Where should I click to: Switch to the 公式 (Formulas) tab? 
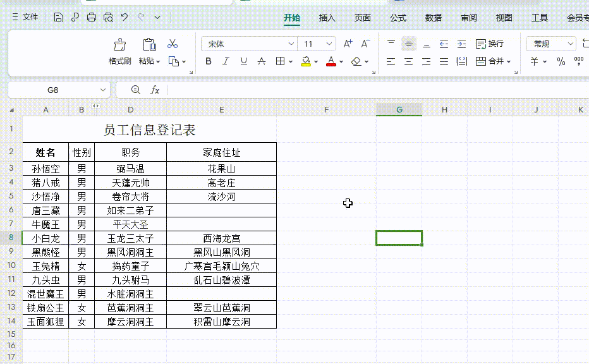pos(398,18)
